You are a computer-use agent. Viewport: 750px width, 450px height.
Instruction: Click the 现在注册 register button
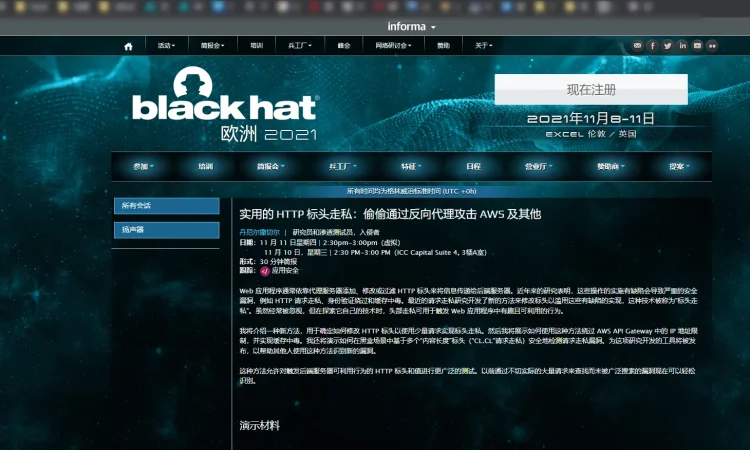click(591, 89)
